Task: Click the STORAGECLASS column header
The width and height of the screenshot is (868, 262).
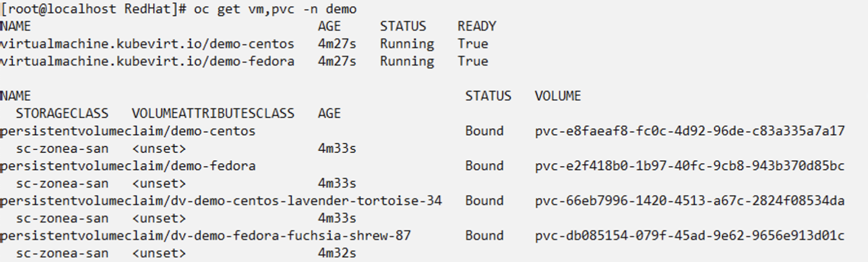Action: [x=62, y=114]
